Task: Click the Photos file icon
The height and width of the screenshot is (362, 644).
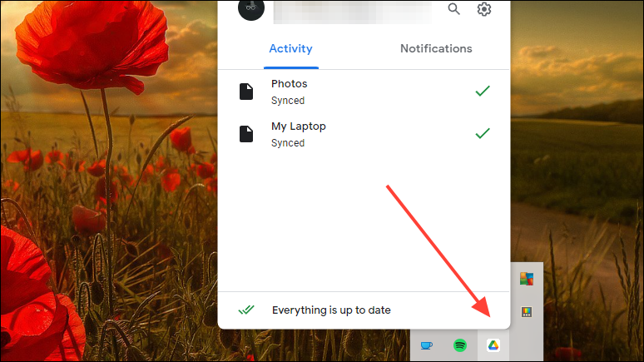Action: point(246,92)
